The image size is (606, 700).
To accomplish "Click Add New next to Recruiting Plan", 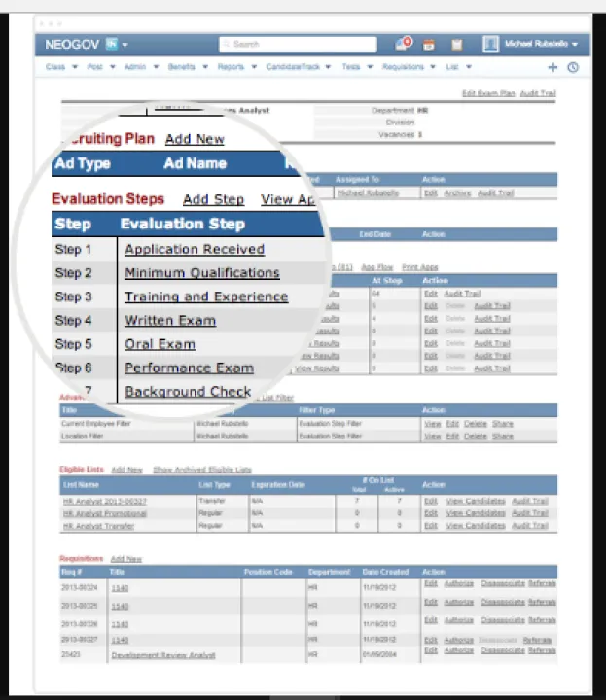I will 195,139.
